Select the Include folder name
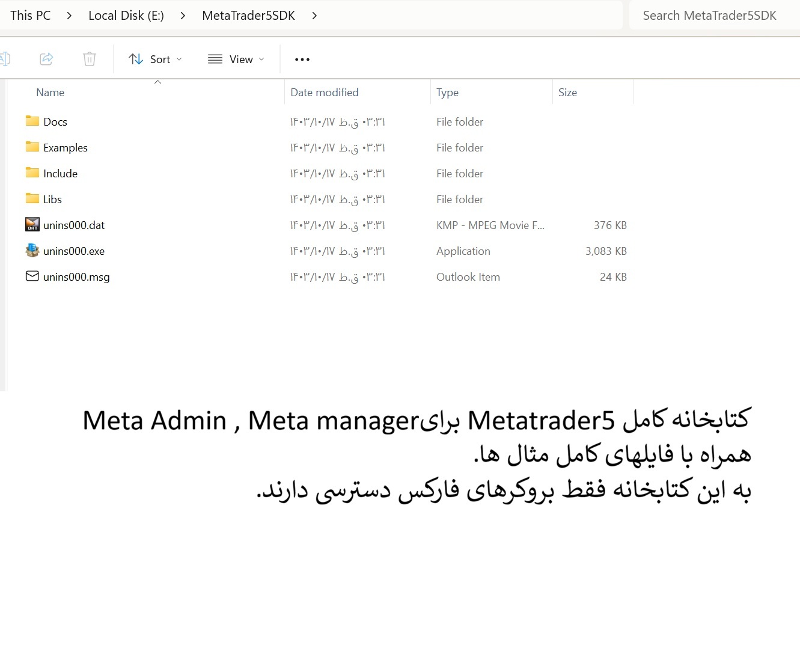This screenshot has height=672, width=800. (61, 173)
